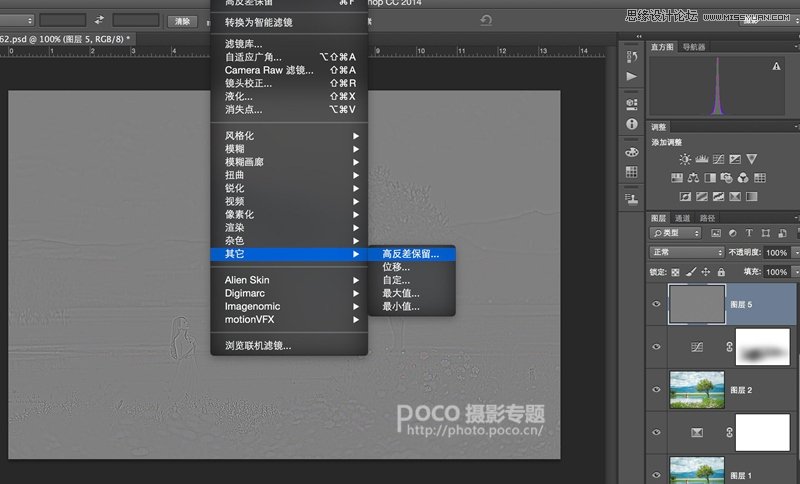
Task: Add a Color Lookup adjustment
Action: 760,178
